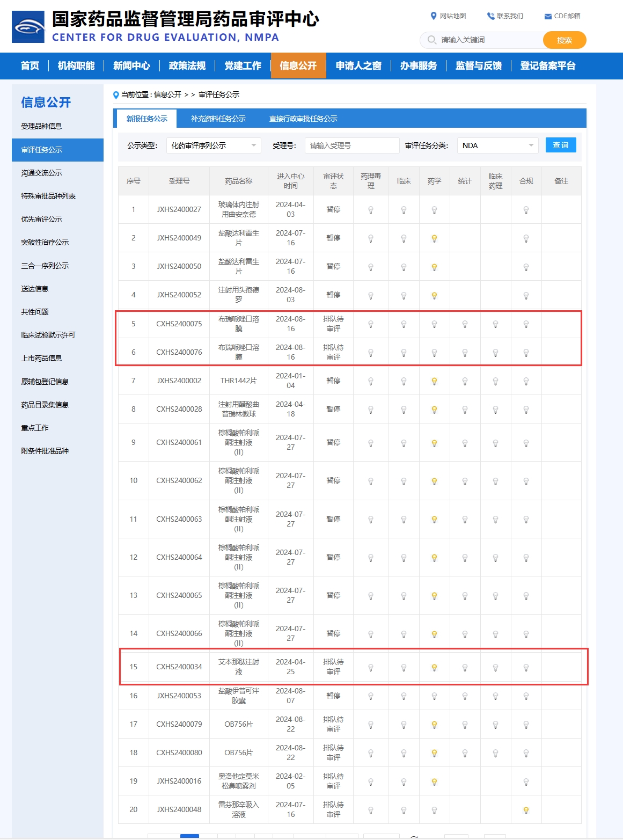
Task: Open the 政策法规 navigation menu
Action: click(187, 65)
